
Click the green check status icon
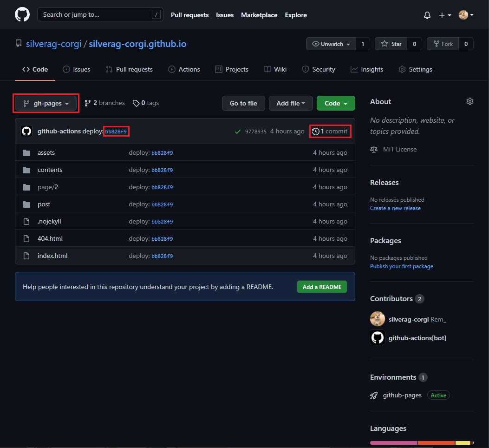(x=238, y=132)
